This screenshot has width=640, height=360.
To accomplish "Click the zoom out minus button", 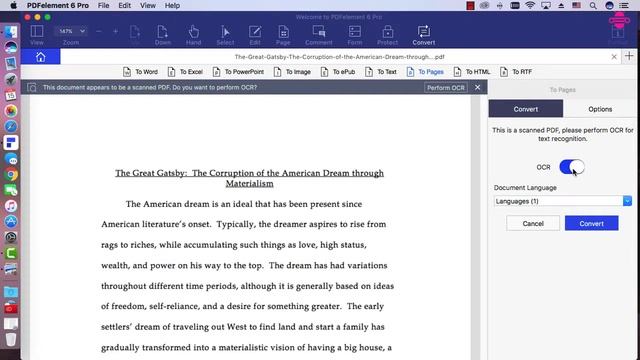I will tap(99, 31).
